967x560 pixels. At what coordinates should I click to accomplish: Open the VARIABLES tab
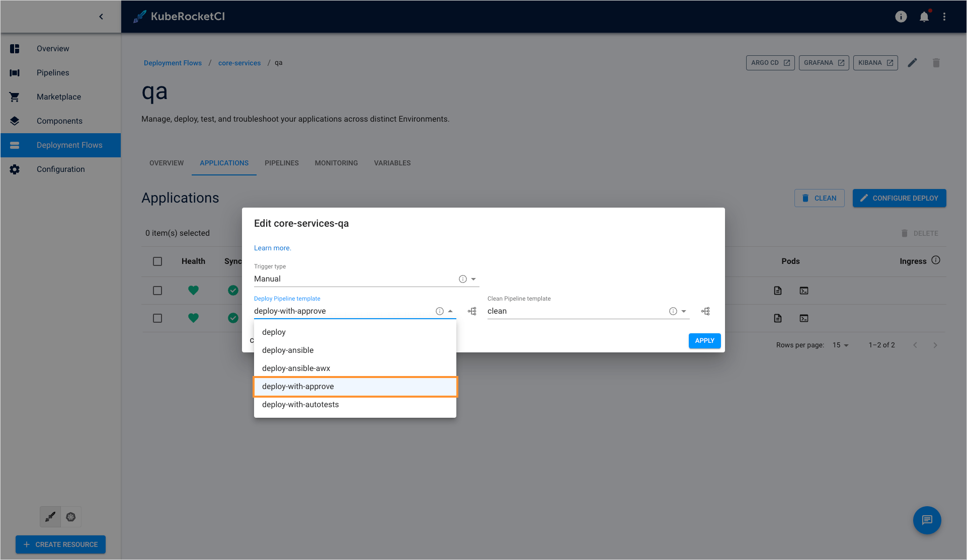392,163
